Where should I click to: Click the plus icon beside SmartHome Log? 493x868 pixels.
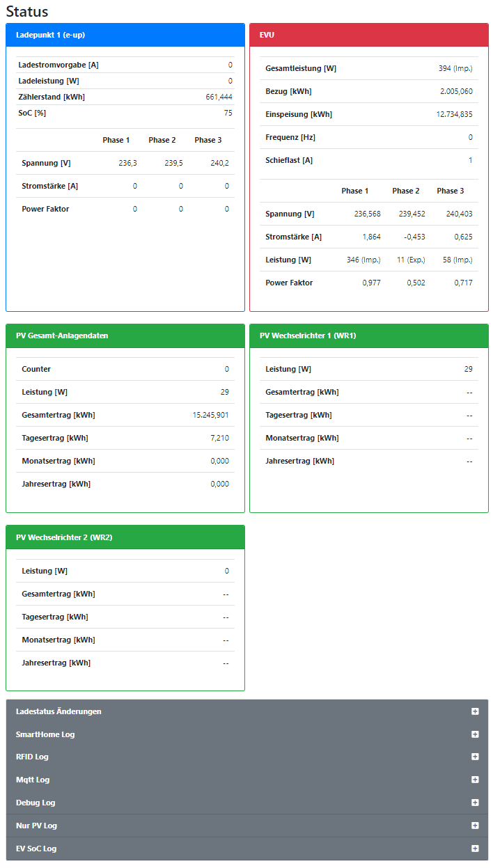point(475,734)
